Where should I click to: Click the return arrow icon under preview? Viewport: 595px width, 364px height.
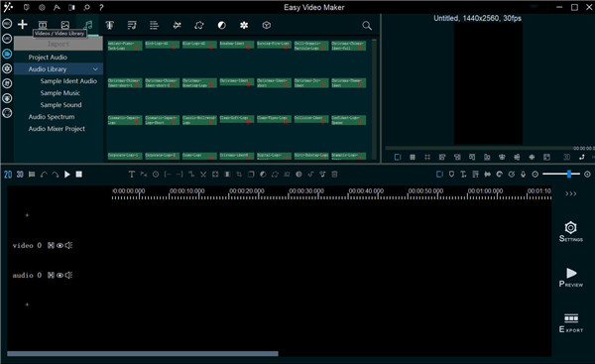582,157
